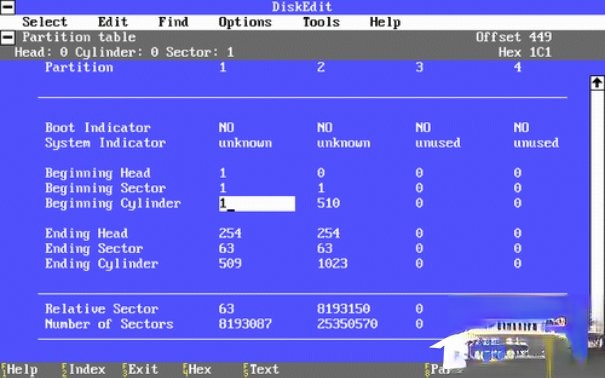Click partition 2 Beginning Head value
The height and width of the screenshot is (378, 605).
pos(321,173)
